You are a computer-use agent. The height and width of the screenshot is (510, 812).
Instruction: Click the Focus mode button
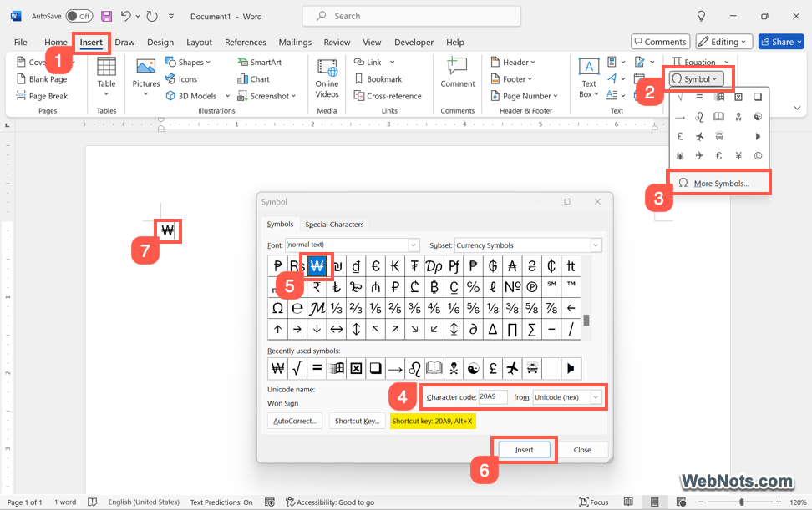coord(593,502)
